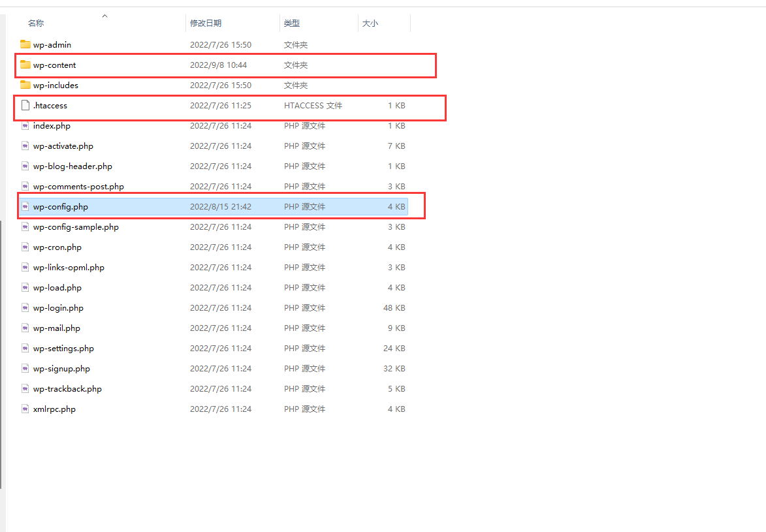
Task: Click the wp-config-sample.php file icon
Action: tap(25, 227)
